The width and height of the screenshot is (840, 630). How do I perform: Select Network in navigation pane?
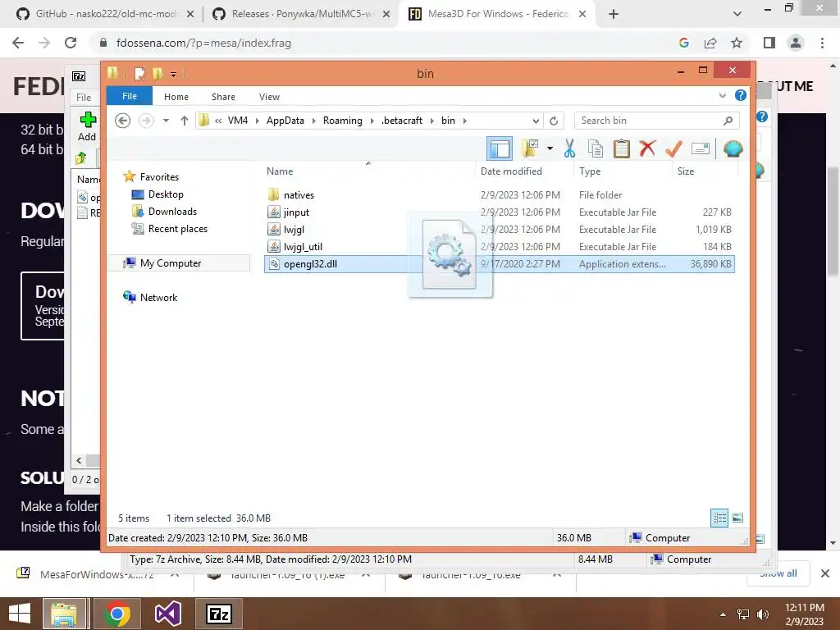[158, 297]
